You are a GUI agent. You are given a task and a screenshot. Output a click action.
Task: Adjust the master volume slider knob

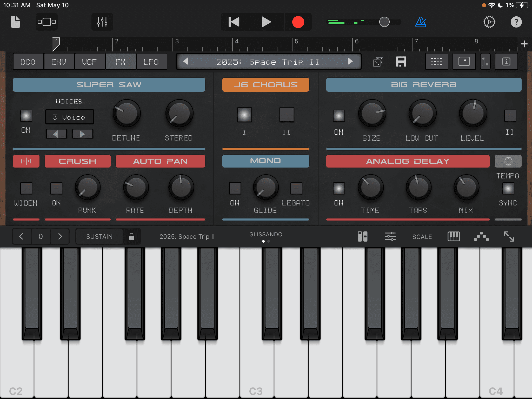coord(384,22)
